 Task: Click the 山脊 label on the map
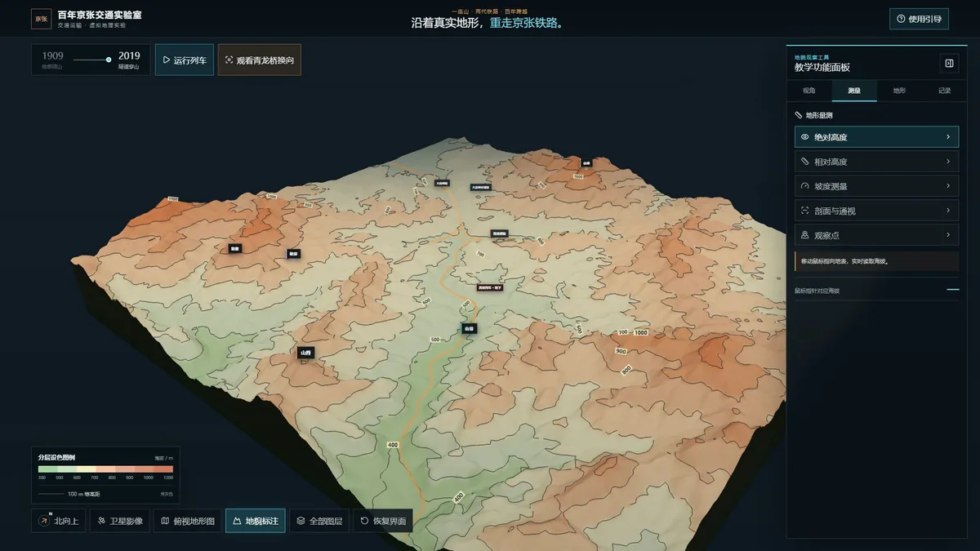point(305,353)
